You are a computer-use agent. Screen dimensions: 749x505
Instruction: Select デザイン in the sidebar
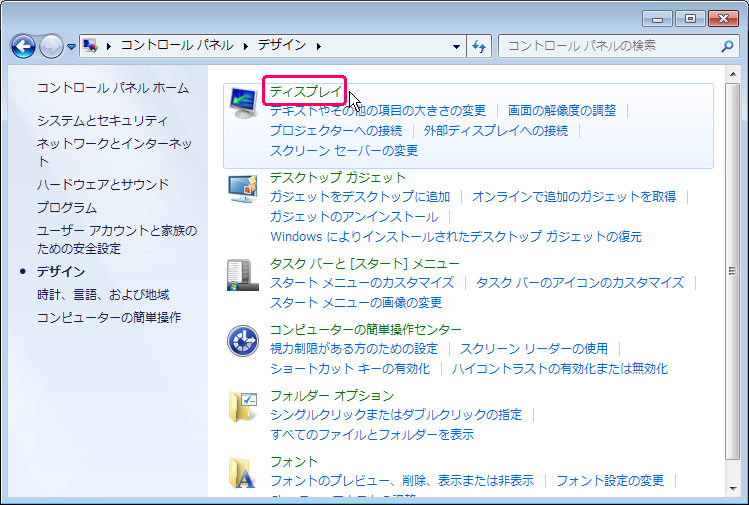pyautogui.click(x=61, y=271)
